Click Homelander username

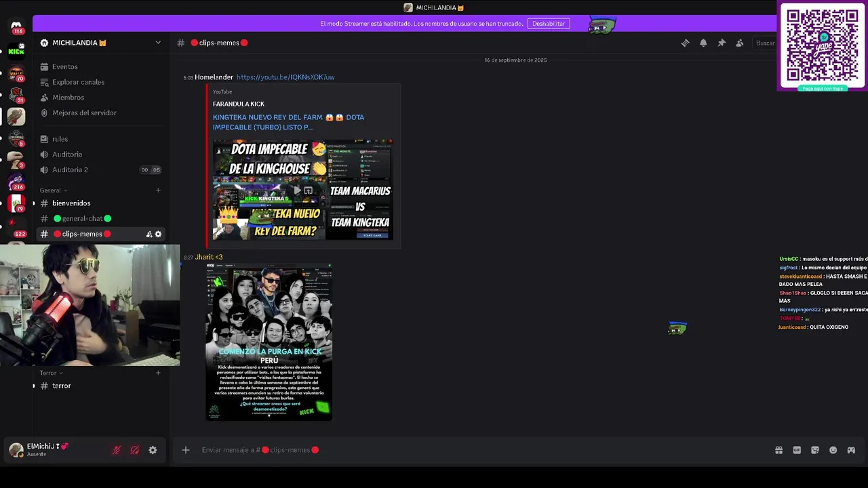click(x=214, y=77)
